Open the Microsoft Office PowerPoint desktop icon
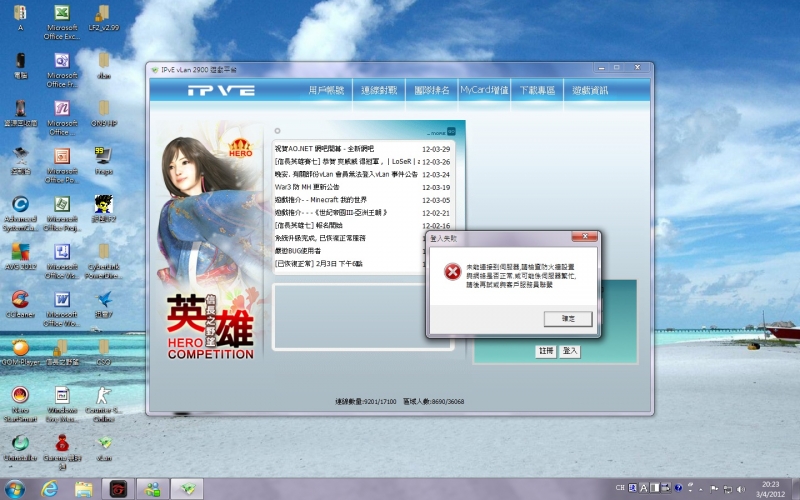Viewport: 800px width, 500px height. pos(62,165)
